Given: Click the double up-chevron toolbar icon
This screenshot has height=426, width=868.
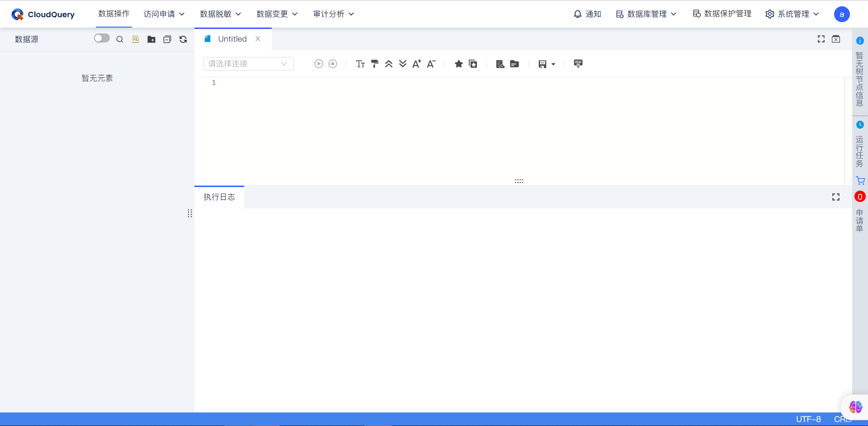Looking at the screenshot, I should point(389,64).
